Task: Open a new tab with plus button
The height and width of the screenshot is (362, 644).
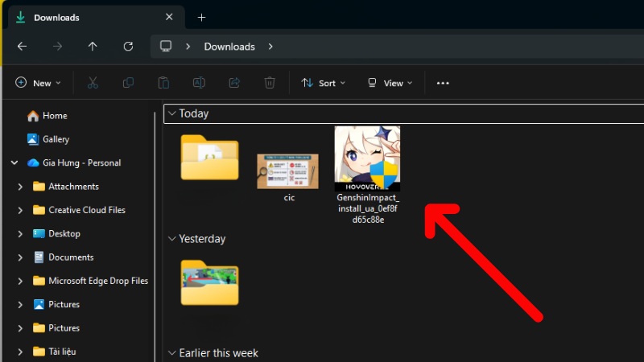Action: 201,17
